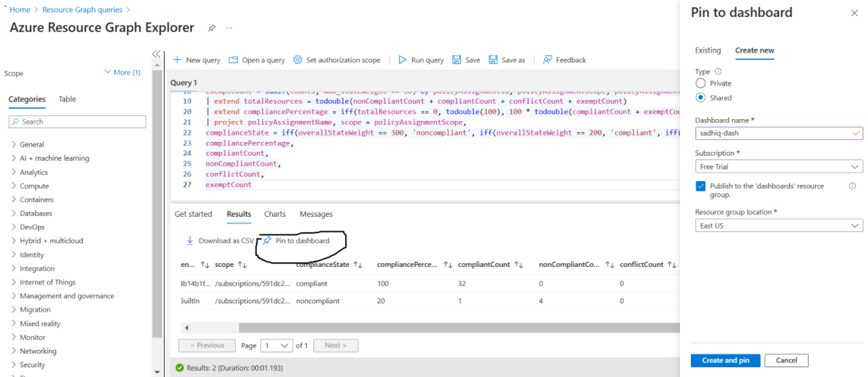Screen dimensions: 868x377
Task: Click the Open a query folder icon
Action: click(x=233, y=60)
